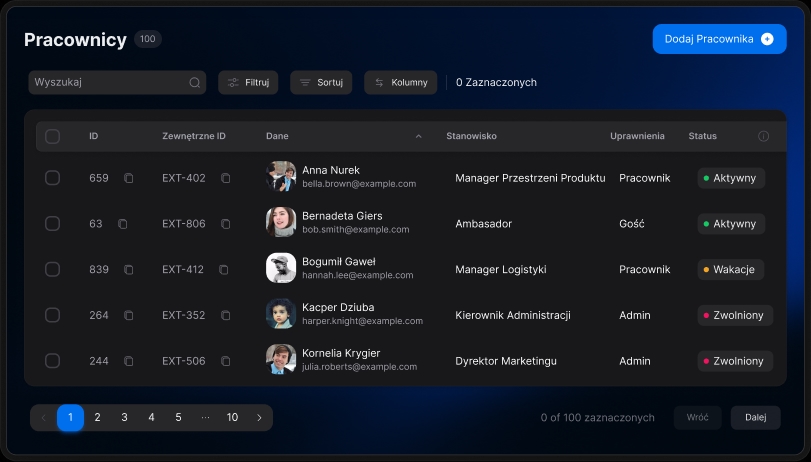Copy ID 839 using the copy icon

pos(128,270)
